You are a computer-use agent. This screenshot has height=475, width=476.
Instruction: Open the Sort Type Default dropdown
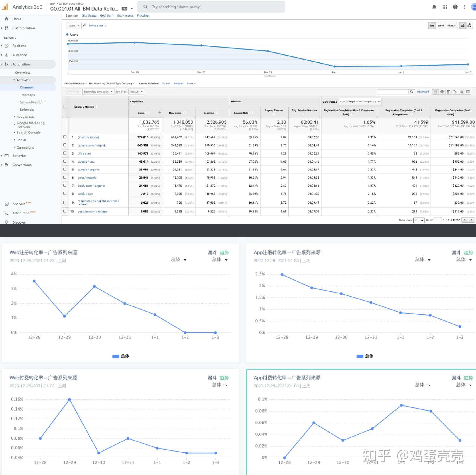pos(136,92)
